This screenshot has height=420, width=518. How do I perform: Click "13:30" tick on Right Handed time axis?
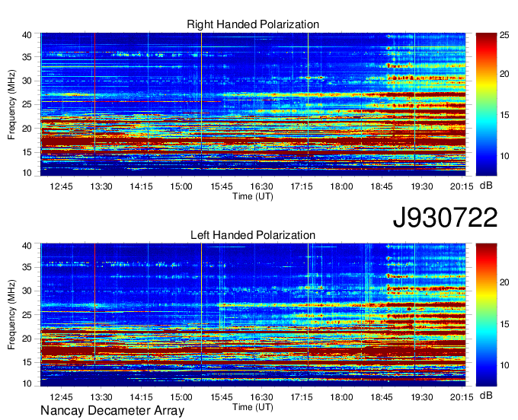pyautogui.click(x=101, y=186)
